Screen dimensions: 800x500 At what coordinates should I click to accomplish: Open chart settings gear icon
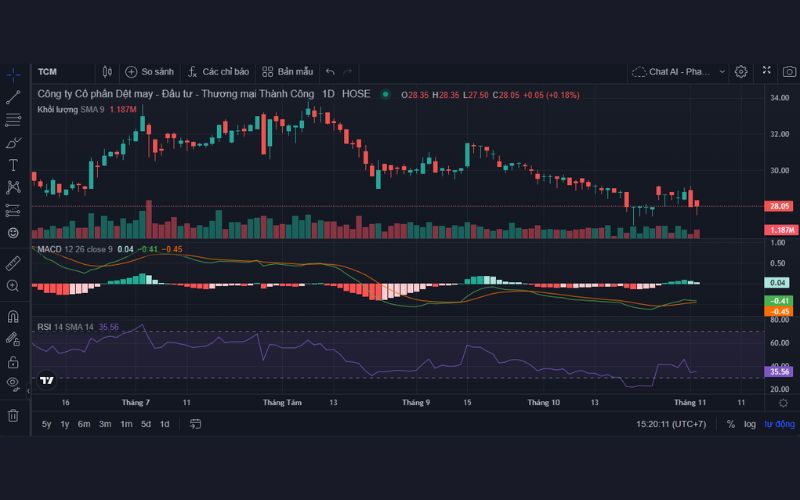point(741,72)
